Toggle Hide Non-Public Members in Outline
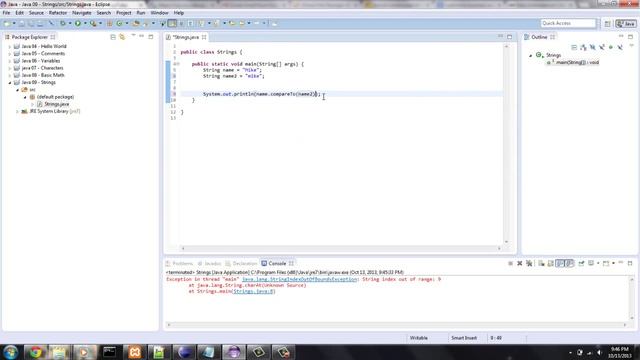The width and height of the screenshot is (640, 360). (x=611, y=47)
